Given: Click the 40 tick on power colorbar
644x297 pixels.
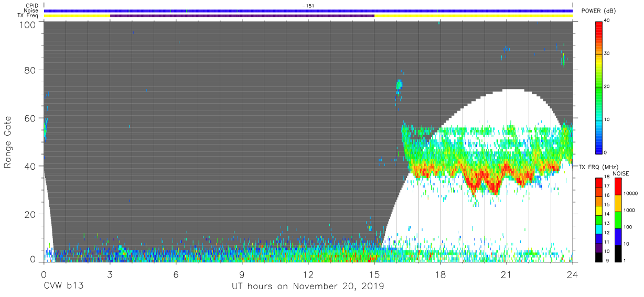Looking at the screenshot, I should click(x=608, y=21).
